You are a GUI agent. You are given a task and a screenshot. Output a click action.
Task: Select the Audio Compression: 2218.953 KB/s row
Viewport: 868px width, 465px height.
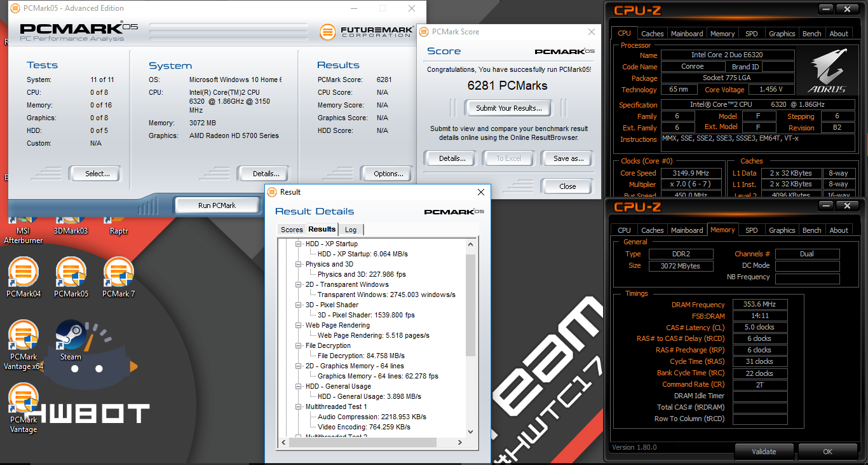click(372, 417)
